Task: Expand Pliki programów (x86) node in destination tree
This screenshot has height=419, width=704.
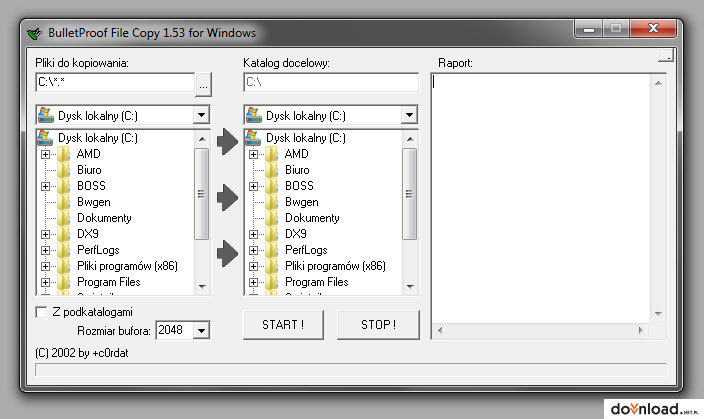Action: 253,267
